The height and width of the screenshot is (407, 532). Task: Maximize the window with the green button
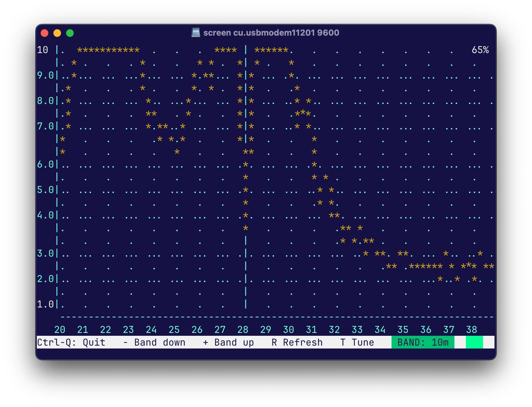70,33
